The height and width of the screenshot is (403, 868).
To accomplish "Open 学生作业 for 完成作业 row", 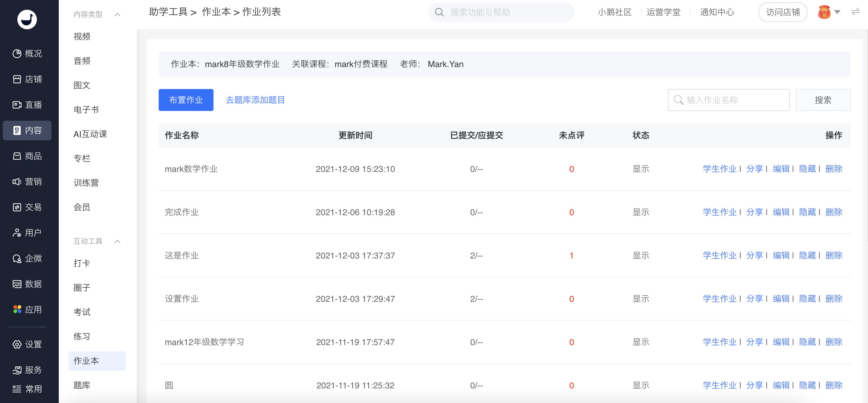I will click(x=719, y=212).
